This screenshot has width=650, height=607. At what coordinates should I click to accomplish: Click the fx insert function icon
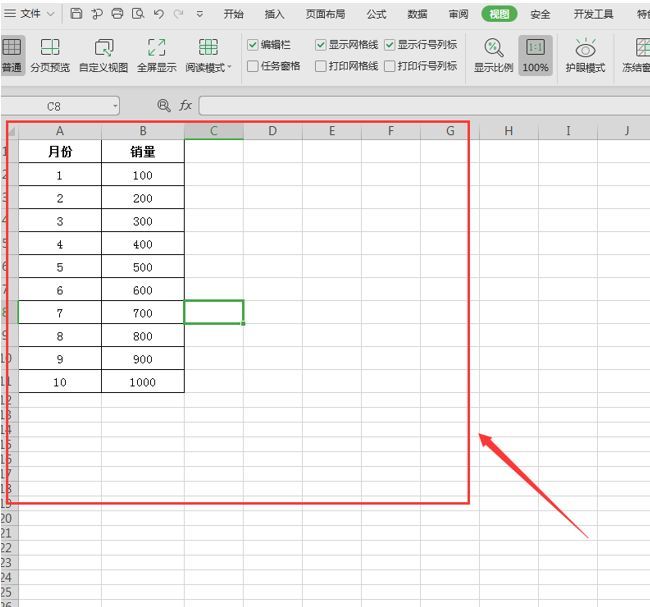coord(185,105)
